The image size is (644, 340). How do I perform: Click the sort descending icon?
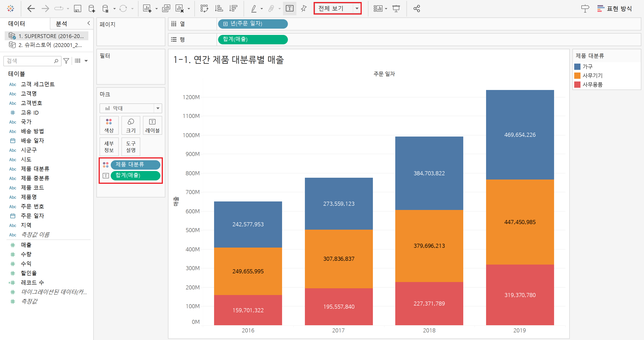[x=233, y=9]
